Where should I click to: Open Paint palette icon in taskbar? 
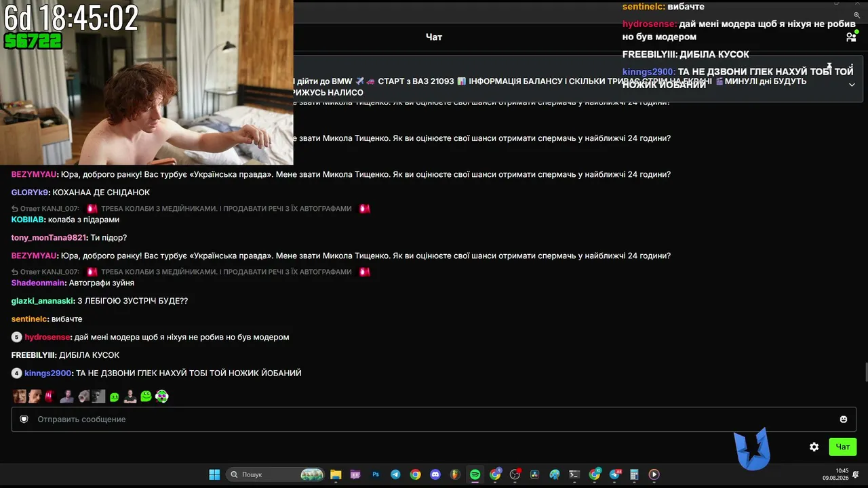[x=555, y=474]
